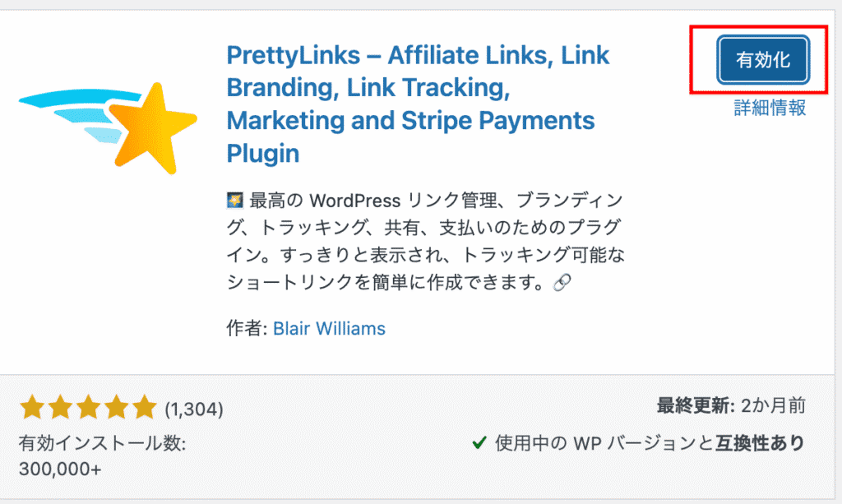Click the PrettyLinks shooting star logo
Screen dimensions: 842x504
pos(108,125)
